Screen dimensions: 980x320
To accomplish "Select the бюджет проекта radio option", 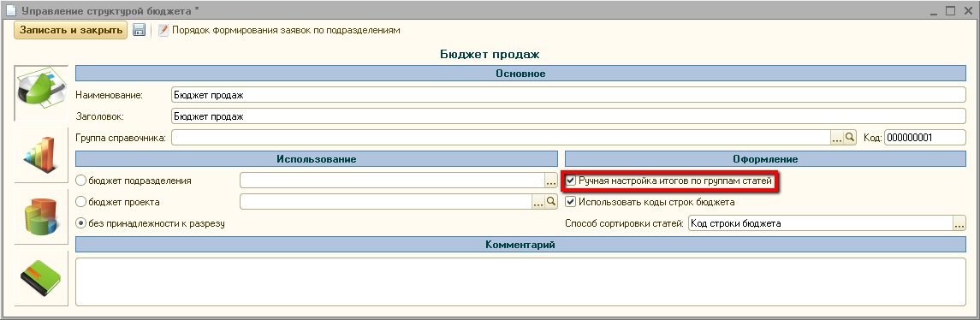I will (80, 202).
